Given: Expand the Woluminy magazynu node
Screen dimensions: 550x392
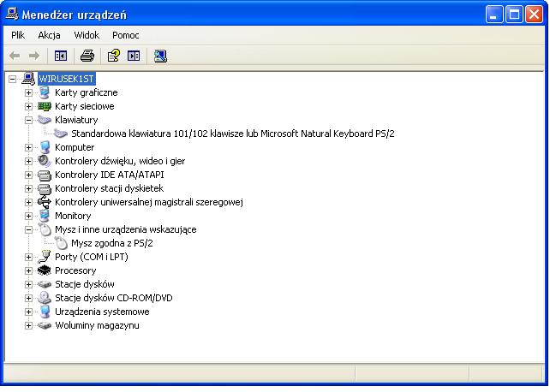Looking at the screenshot, I should tap(28, 325).
